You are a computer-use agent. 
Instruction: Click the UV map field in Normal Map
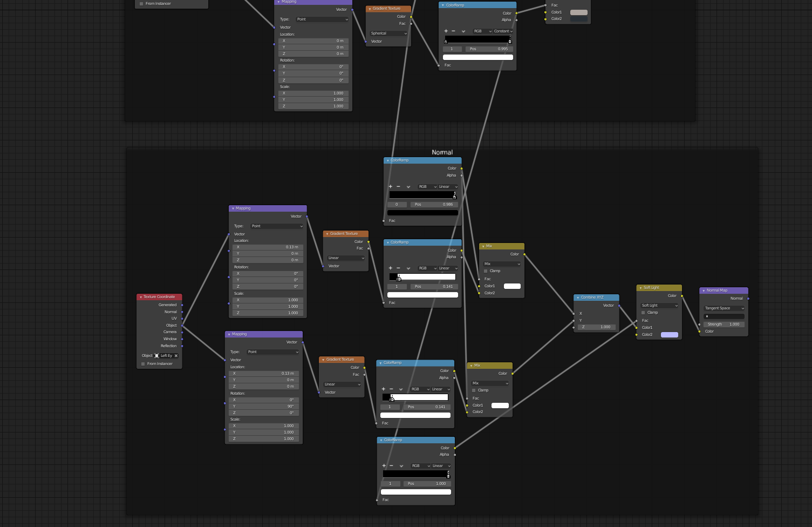pos(724,316)
